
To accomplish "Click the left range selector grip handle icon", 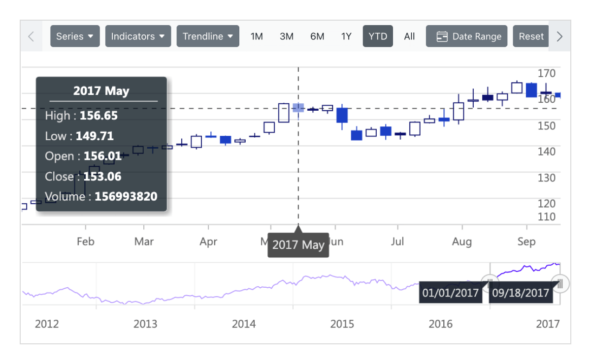I will coord(490,283).
